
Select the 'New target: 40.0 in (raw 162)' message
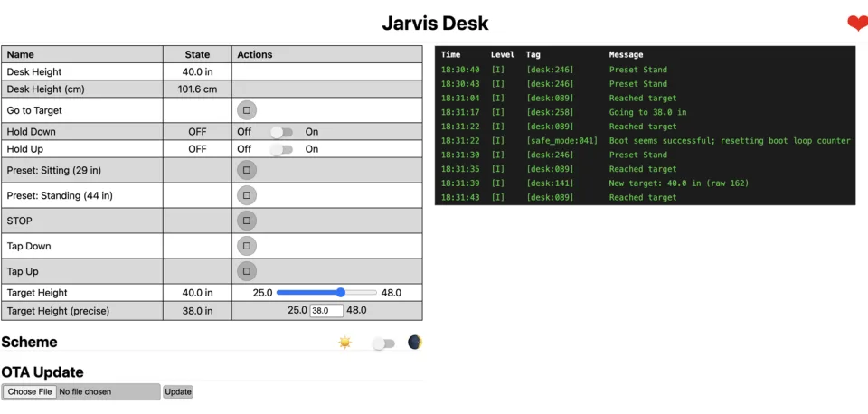point(679,183)
